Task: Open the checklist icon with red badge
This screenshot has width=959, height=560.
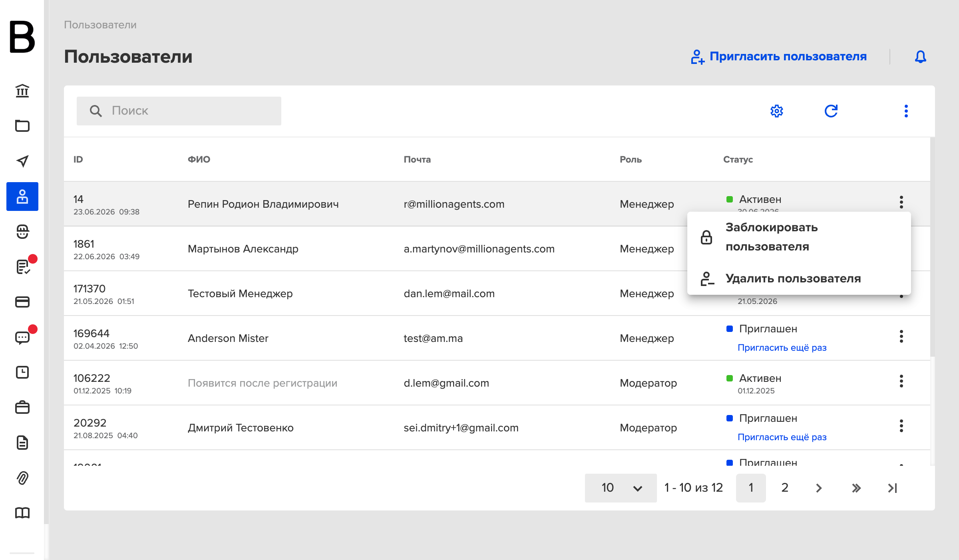Action: coord(23,266)
